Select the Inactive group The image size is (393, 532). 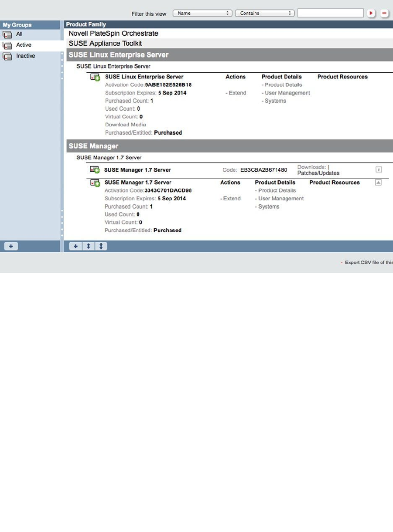[25, 56]
